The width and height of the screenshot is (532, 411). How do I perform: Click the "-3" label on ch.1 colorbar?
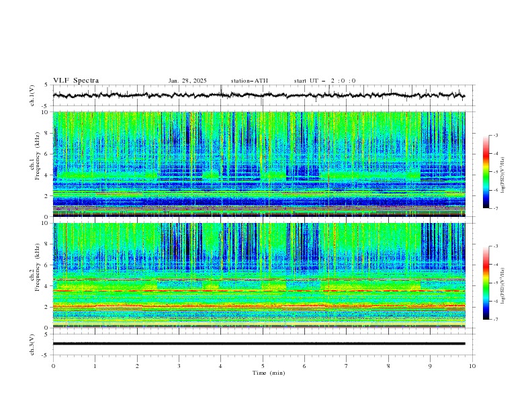pyautogui.click(x=495, y=136)
